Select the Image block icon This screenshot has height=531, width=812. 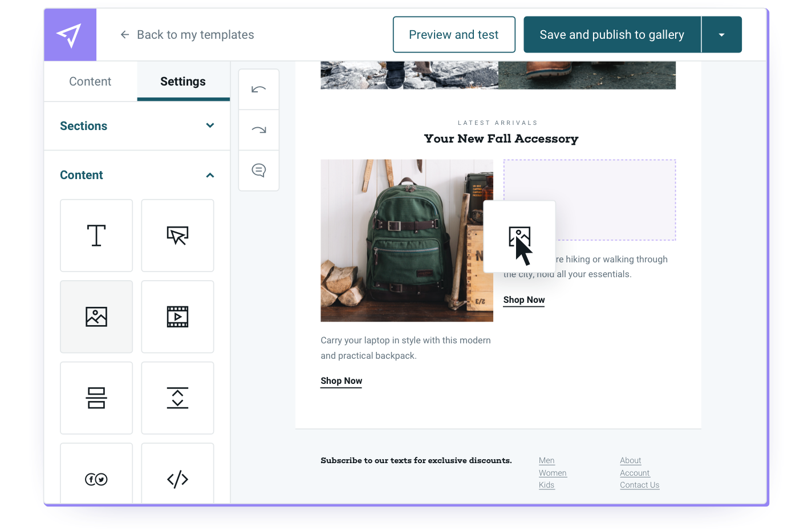point(96,317)
